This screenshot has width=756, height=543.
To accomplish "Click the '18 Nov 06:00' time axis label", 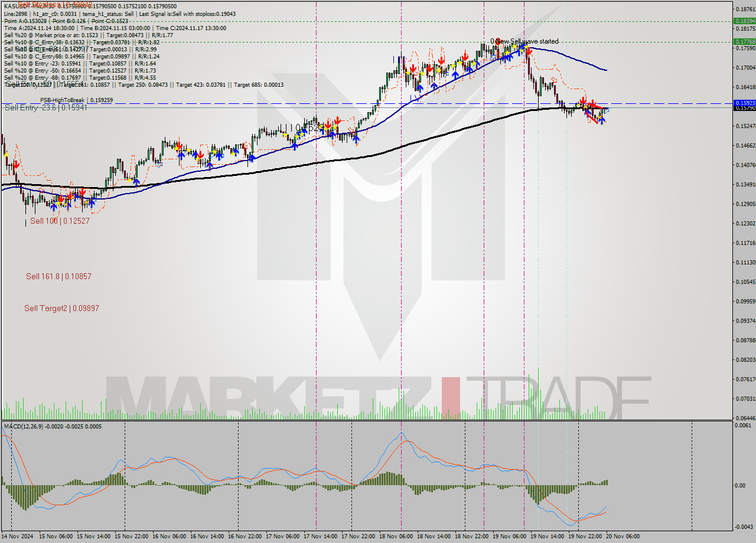I will (397, 537).
